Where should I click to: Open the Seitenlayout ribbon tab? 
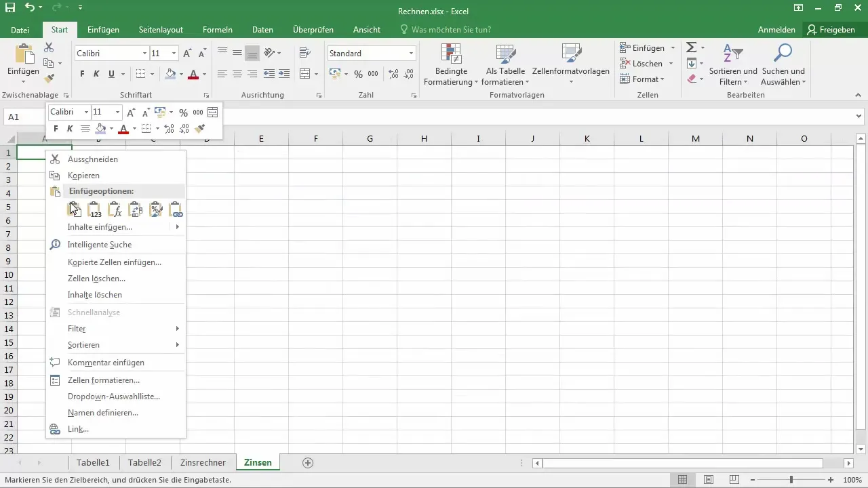click(161, 30)
